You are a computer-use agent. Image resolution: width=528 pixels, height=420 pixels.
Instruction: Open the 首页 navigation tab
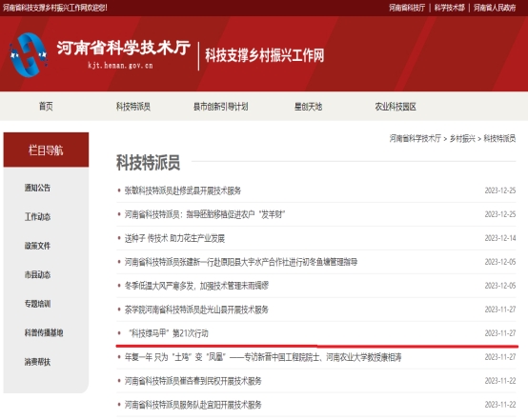click(x=46, y=107)
